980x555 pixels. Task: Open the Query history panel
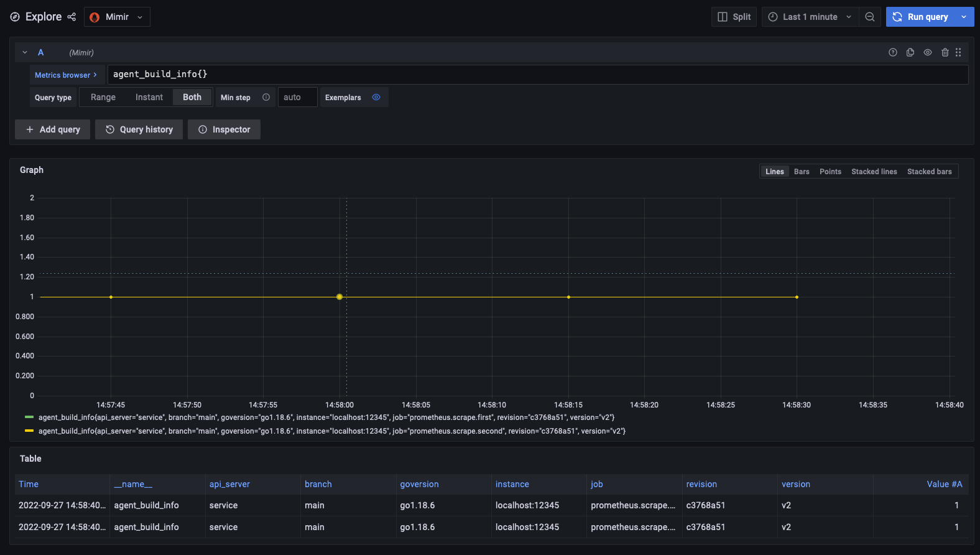tap(139, 129)
